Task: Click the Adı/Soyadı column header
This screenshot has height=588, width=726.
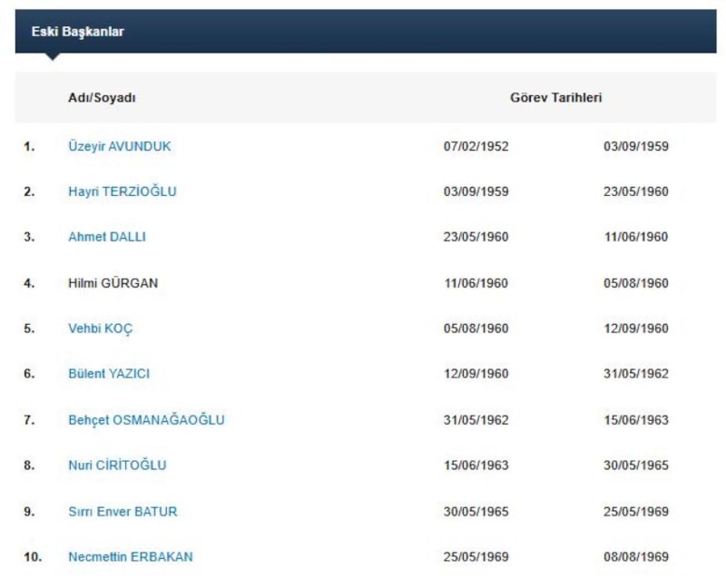Action: (102, 98)
